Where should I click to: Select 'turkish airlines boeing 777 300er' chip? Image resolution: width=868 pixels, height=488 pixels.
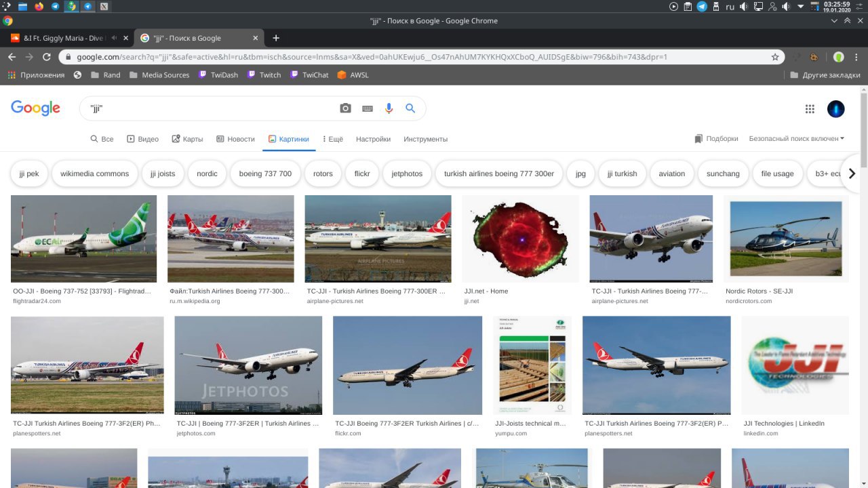click(499, 174)
